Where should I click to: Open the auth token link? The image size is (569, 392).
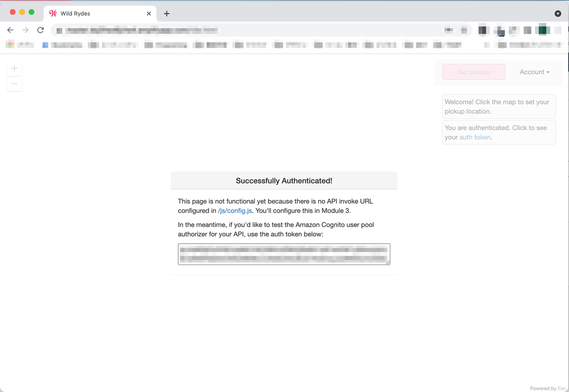click(475, 137)
